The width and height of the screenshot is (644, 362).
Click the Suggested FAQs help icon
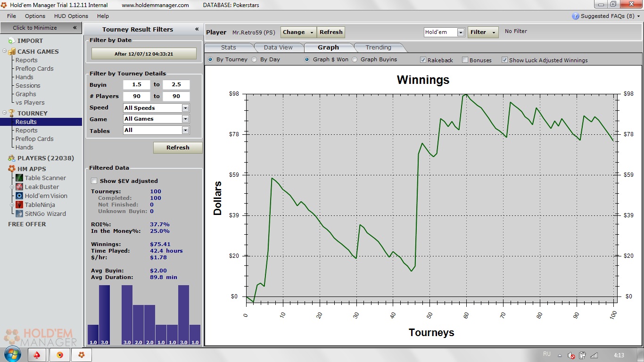pyautogui.click(x=575, y=16)
